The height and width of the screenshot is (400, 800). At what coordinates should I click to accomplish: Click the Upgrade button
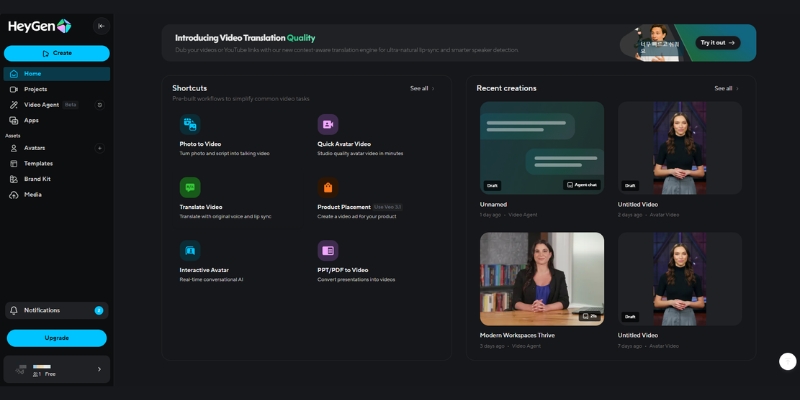point(57,338)
